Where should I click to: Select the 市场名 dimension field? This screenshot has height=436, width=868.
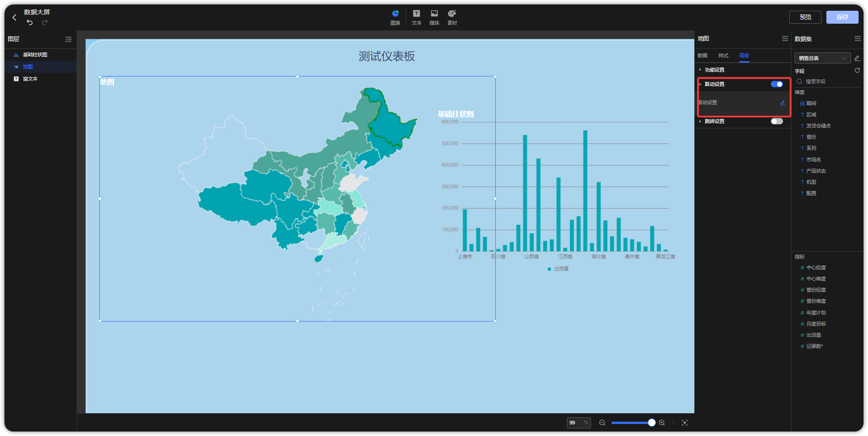(813, 160)
